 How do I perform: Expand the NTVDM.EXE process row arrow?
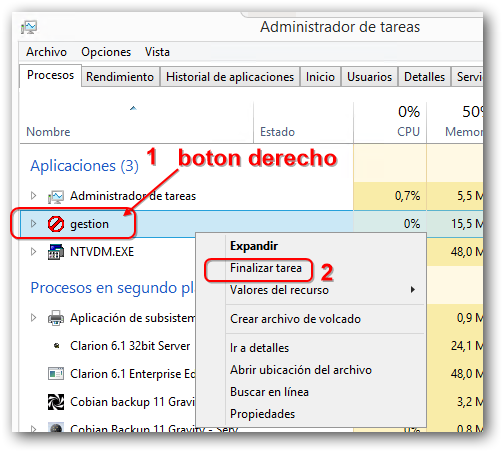33,251
